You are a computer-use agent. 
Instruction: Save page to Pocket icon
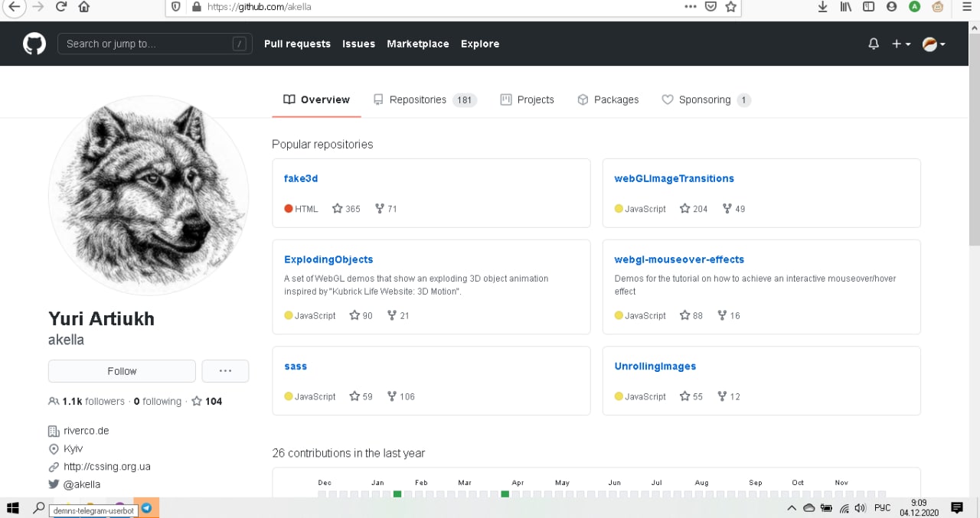[710, 6]
